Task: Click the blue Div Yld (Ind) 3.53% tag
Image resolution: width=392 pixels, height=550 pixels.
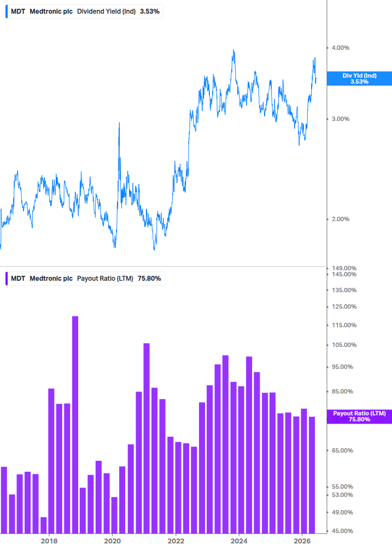Action: pos(359,79)
